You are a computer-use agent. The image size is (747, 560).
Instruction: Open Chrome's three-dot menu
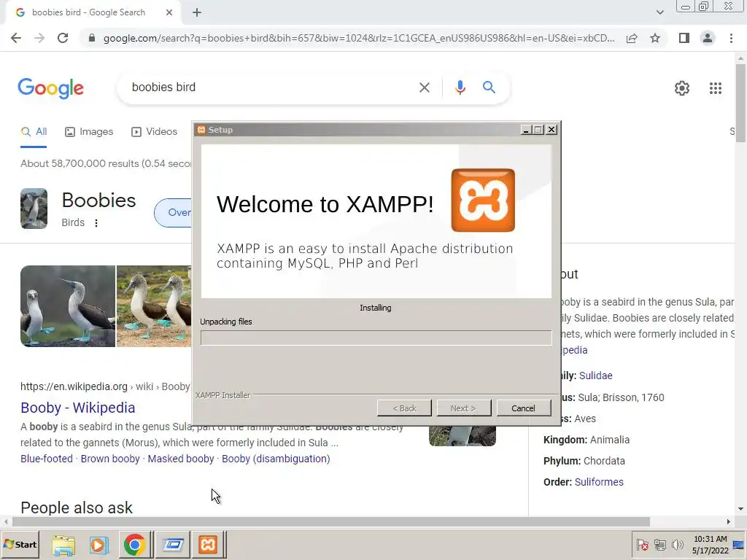click(731, 38)
